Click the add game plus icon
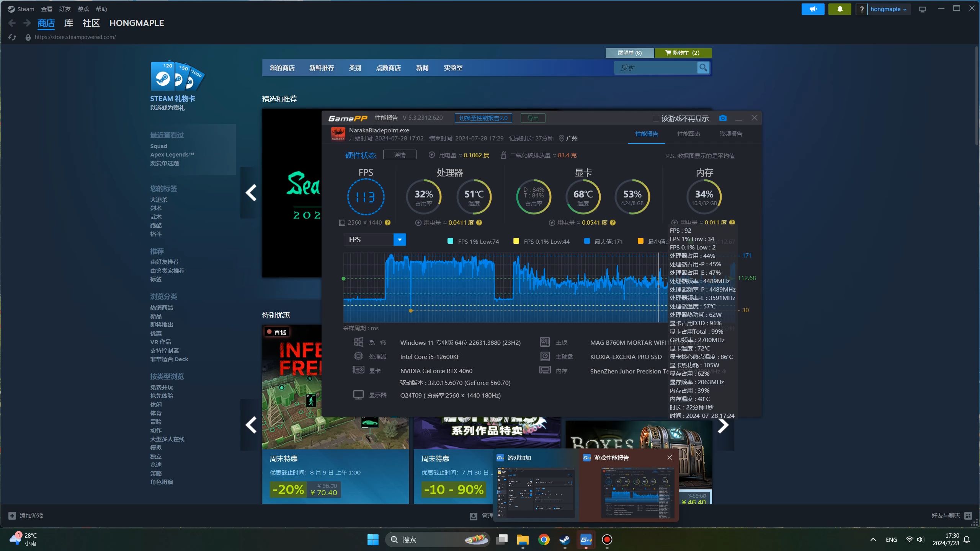Screen dimensions: 980x551 click(x=12, y=516)
